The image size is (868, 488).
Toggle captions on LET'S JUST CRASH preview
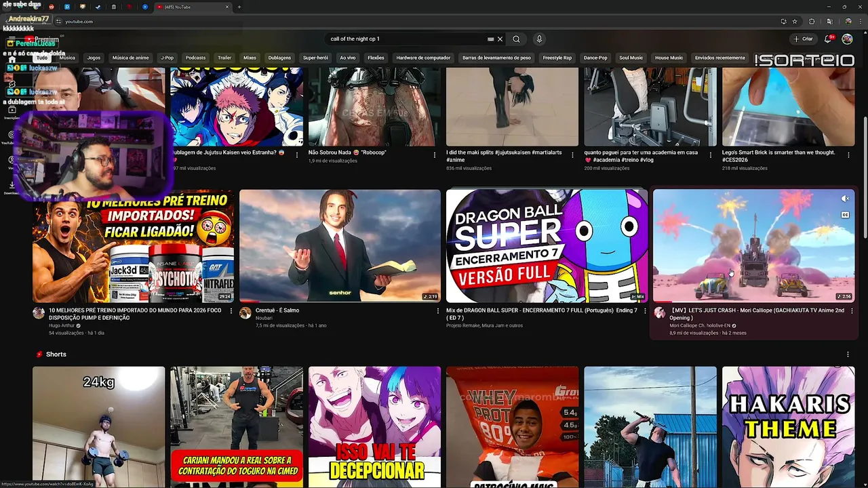pyautogui.click(x=845, y=215)
